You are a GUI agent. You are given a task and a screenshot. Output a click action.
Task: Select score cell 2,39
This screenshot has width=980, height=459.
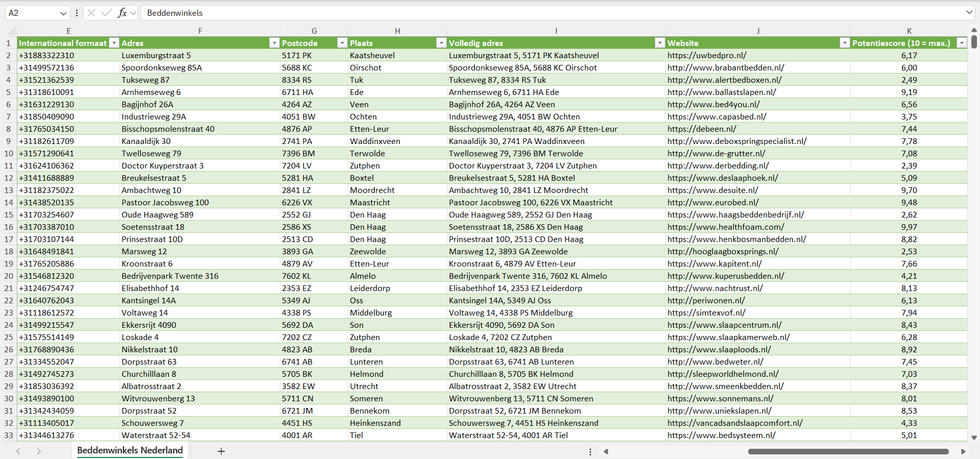[909, 165]
